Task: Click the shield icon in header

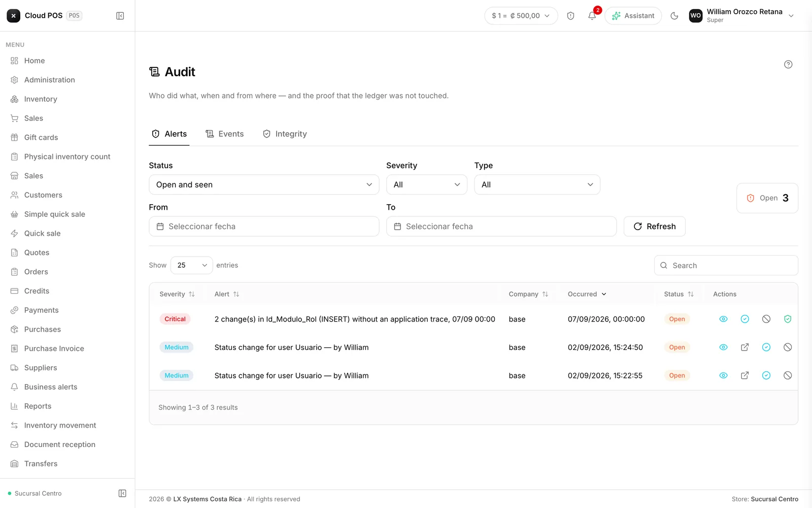Action: pyautogui.click(x=570, y=16)
